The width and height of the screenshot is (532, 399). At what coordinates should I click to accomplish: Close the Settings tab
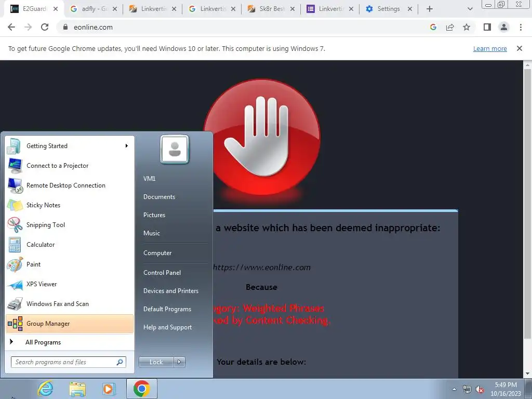pyautogui.click(x=410, y=9)
